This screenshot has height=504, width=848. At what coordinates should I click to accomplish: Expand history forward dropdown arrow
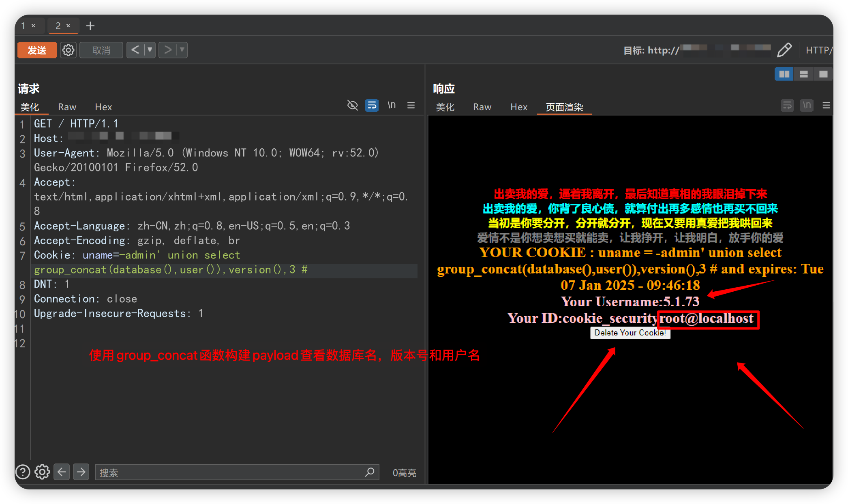(182, 50)
